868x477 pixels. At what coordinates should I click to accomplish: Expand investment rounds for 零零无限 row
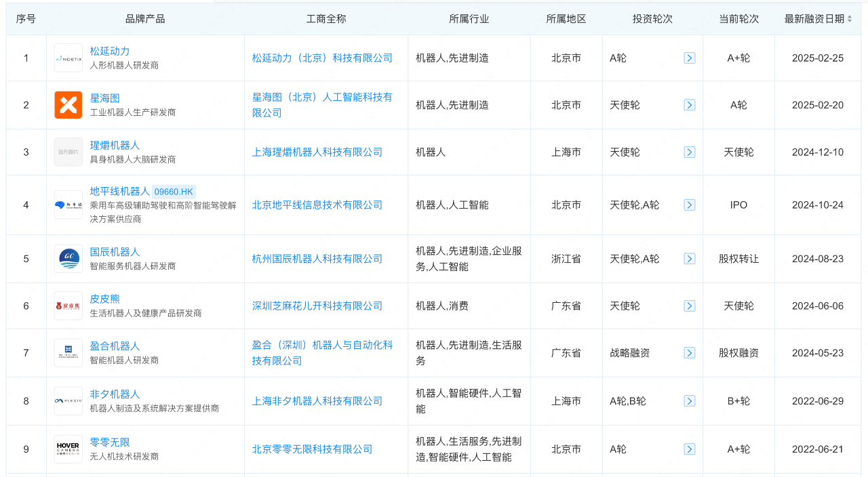click(x=690, y=449)
